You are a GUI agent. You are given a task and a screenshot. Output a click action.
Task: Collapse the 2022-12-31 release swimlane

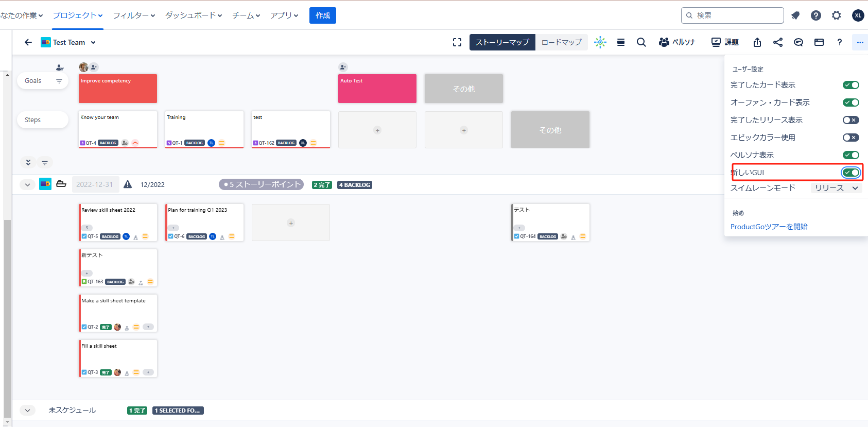tap(28, 184)
